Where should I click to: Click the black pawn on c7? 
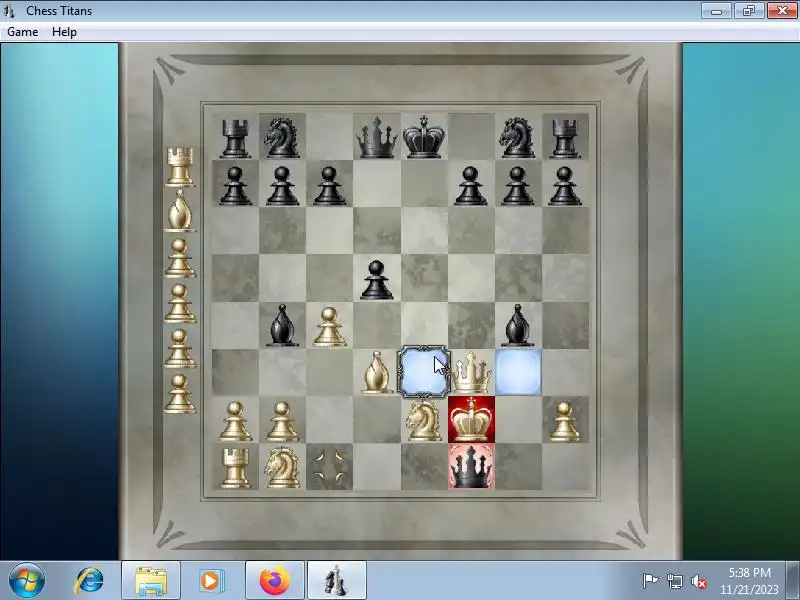329,186
